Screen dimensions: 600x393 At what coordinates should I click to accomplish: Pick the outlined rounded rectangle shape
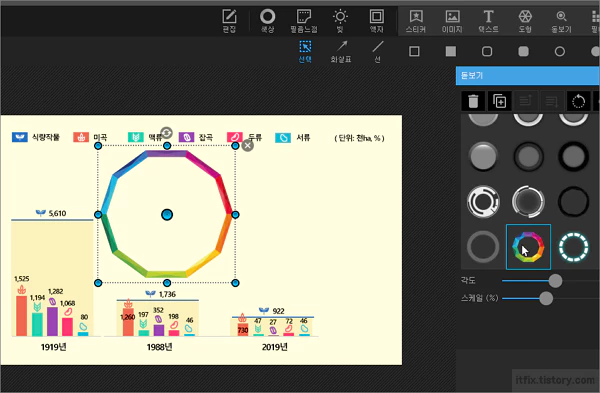[x=487, y=51]
